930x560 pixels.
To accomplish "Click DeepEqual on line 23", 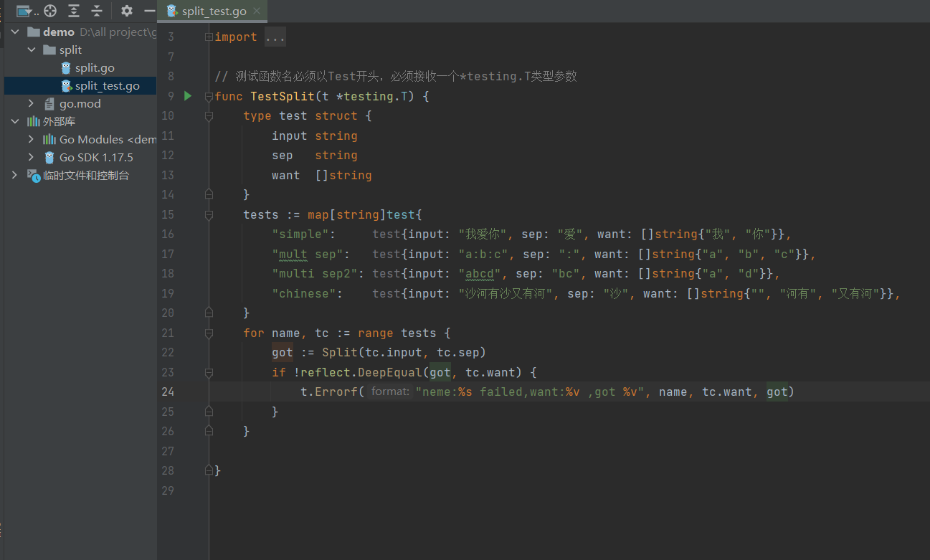I will pyautogui.click(x=390, y=372).
